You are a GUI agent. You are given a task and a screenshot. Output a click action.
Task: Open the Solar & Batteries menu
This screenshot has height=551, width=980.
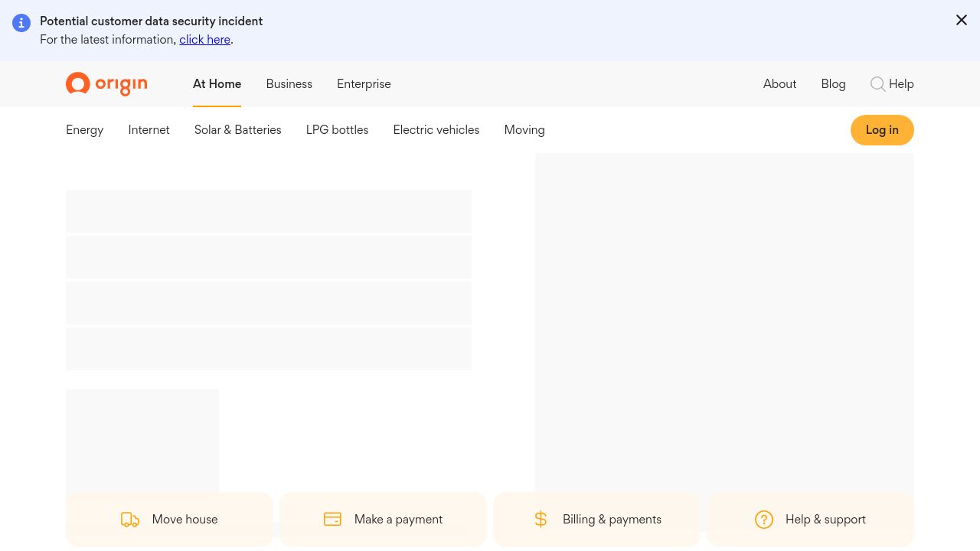coord(237,130)
